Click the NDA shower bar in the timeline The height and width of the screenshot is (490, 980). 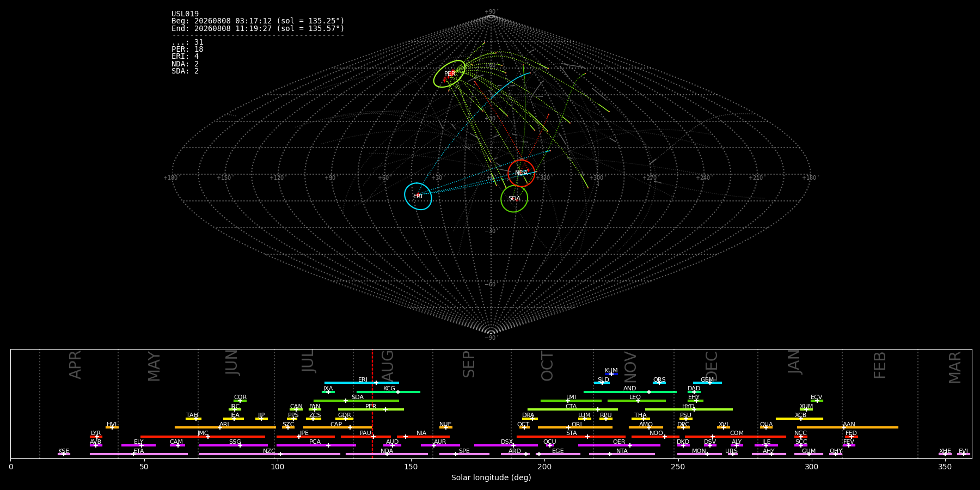(x=387, y=454)
